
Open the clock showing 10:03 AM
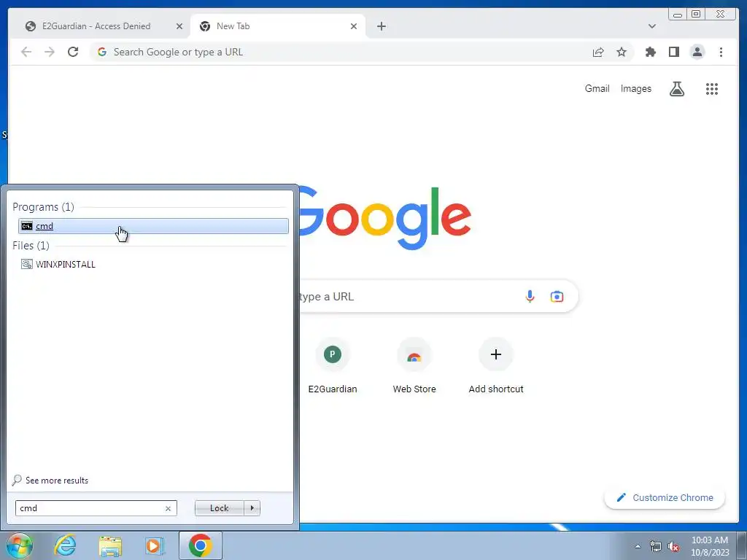(x=710, y=546)
